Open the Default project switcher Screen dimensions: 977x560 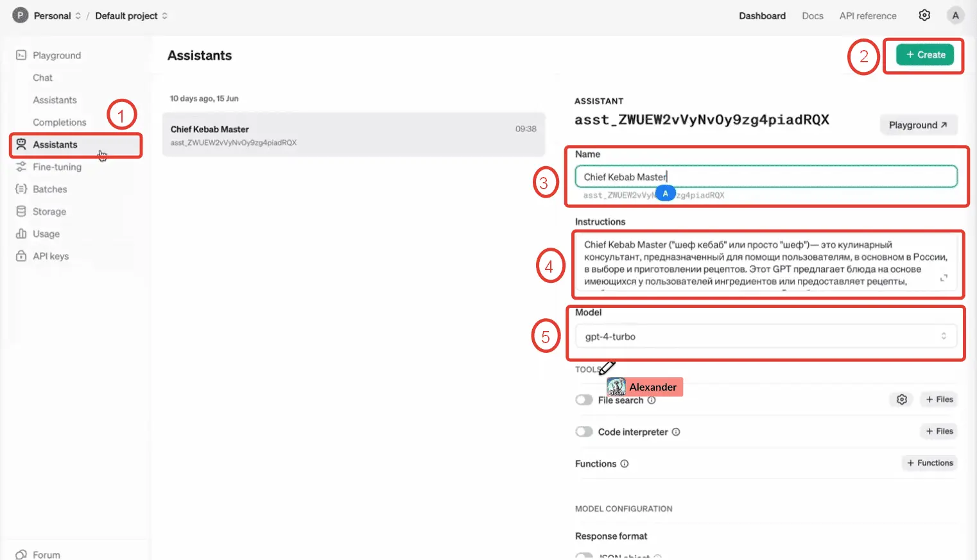tap(132, 15)
